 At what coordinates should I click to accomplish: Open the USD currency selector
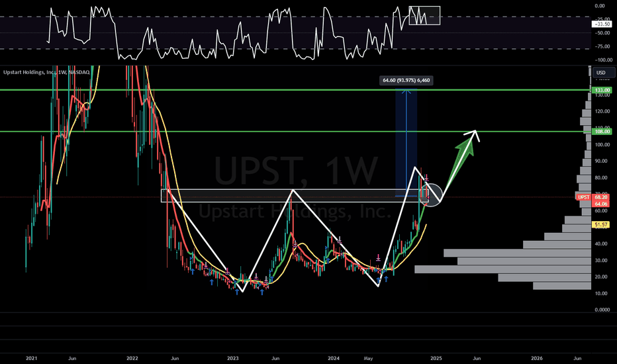coord(603,72)
